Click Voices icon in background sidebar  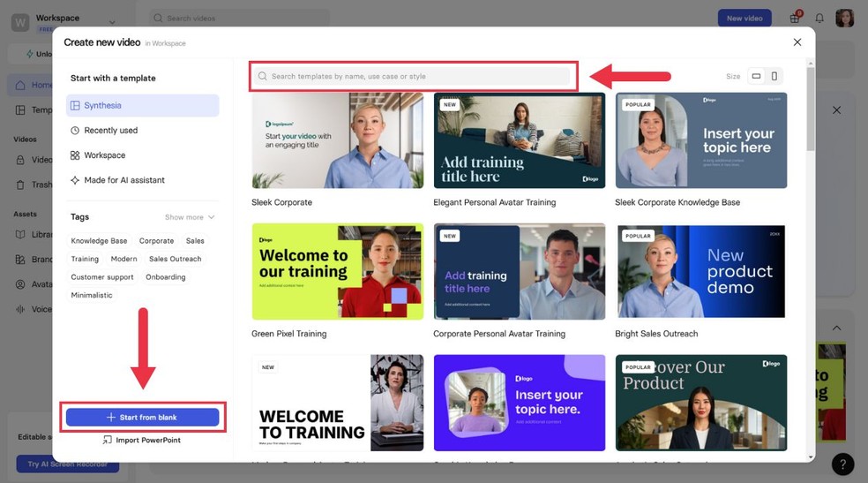tap(20, 309)
